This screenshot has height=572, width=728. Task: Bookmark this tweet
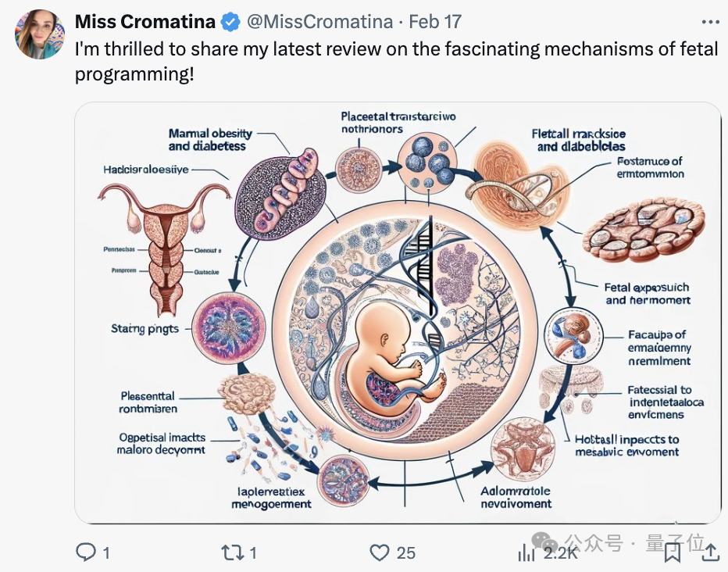point(673,552)
